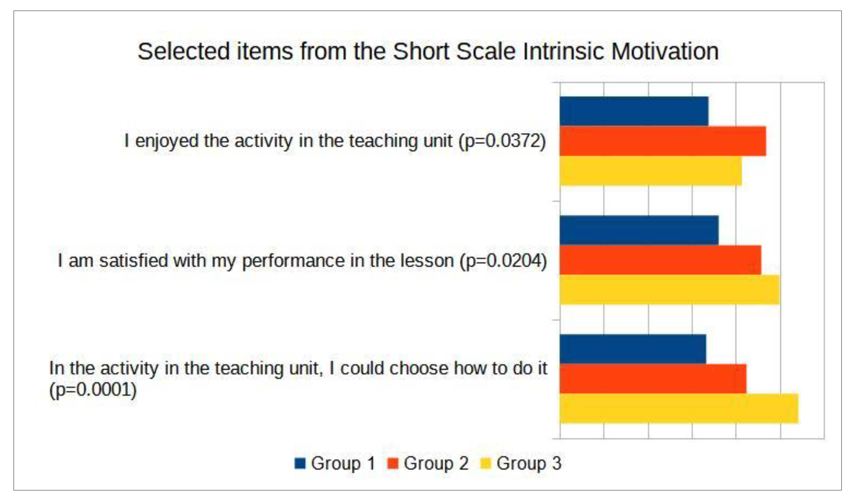Click the Group 1 blue legend swatch
The height and width of the screenshot is (504, 855).
pyautogui.click(x=300, y=463)
